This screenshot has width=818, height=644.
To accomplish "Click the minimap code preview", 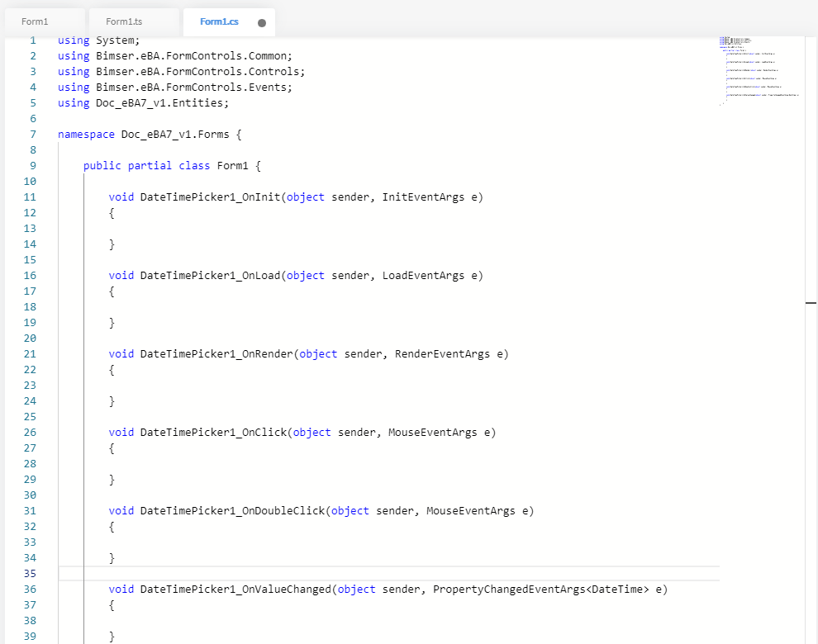I will tap(758, 70).
